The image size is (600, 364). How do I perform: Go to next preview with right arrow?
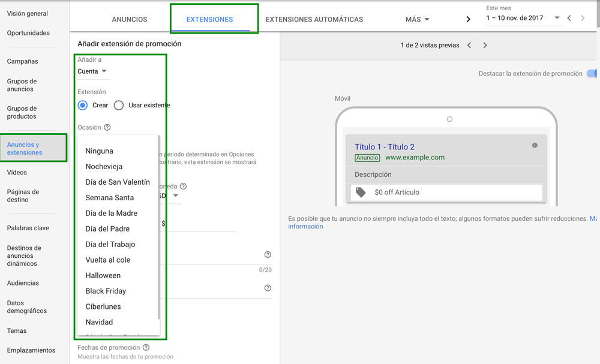tap(485, 46)
